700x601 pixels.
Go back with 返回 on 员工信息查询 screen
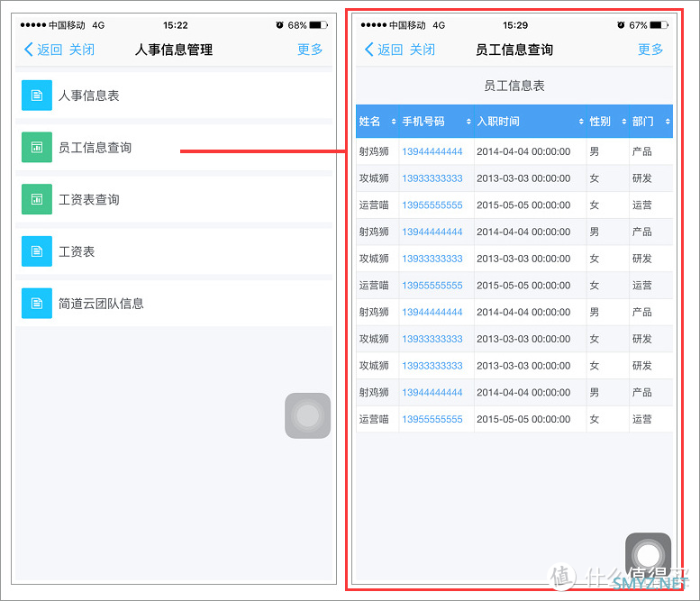[384, 50]
